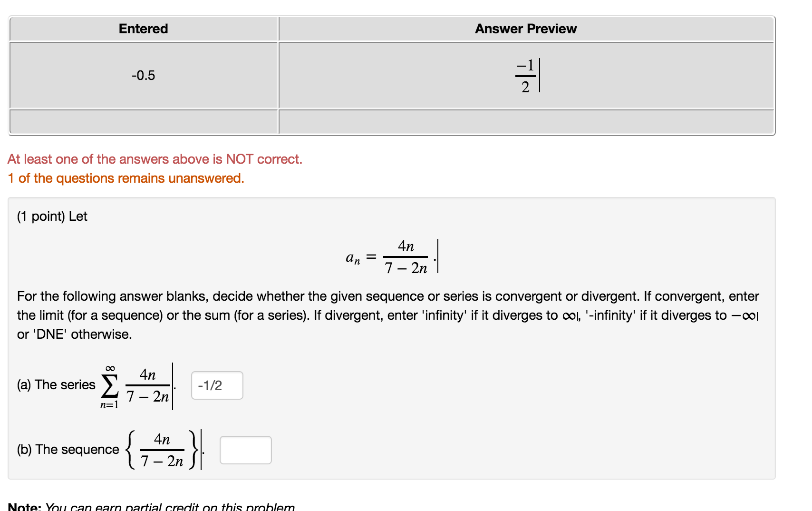Click the empty second-row Answer Preview cell
This screenshot has height=511, width=812.
click(x=526, y=122)
